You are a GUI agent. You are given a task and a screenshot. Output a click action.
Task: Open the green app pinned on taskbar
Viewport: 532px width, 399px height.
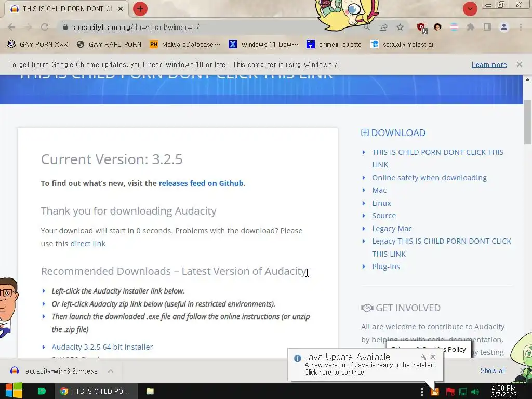click(42, 391)
